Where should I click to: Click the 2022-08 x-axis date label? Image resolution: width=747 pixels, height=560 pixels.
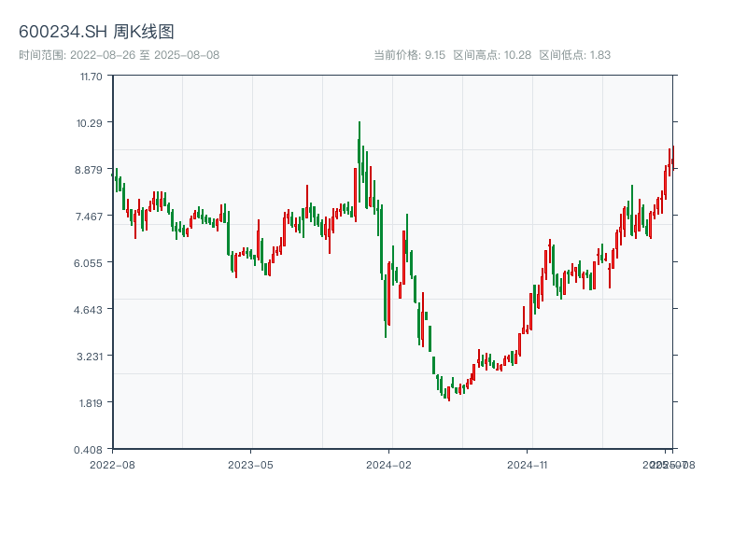pos(112,464)
